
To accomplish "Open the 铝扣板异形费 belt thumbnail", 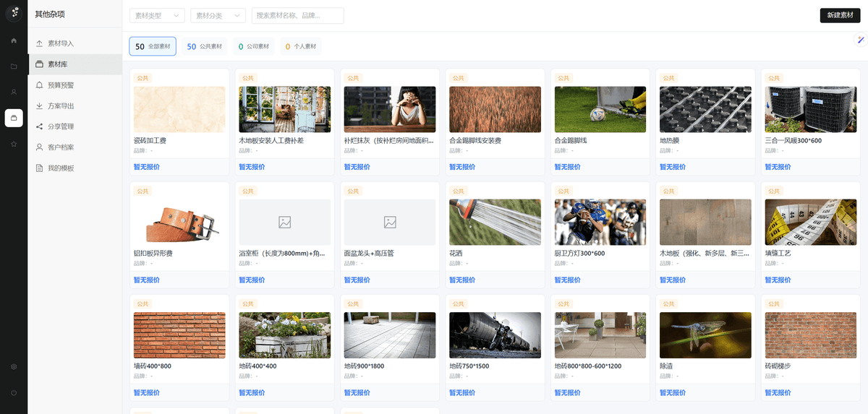I will [x=179, y=223].
